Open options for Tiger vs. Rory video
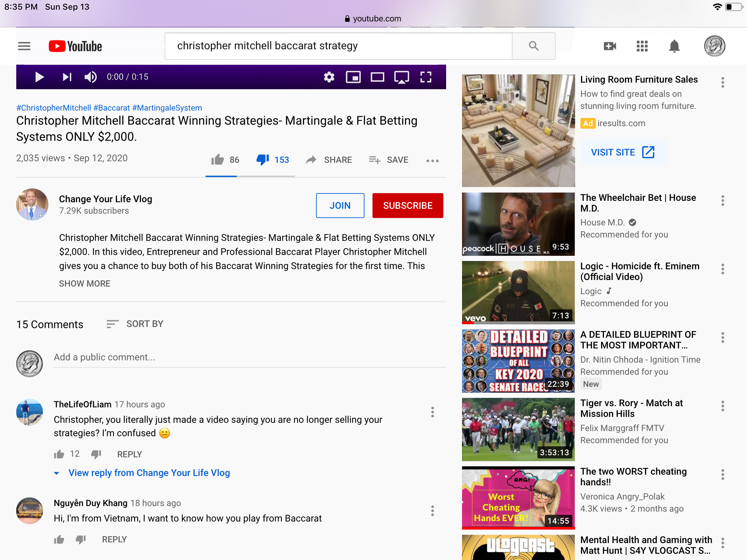This screenshot has height=560, width=747. point(723,406)
